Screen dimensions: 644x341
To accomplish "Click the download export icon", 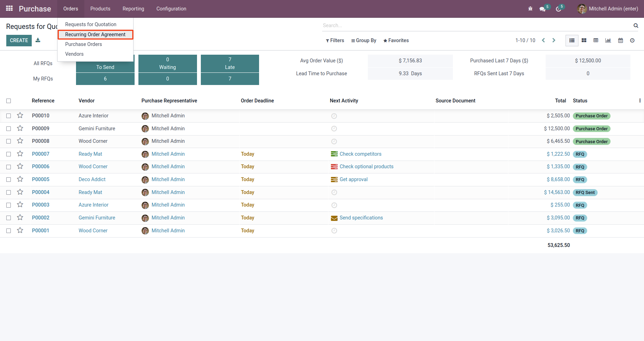I will (38, 40).
